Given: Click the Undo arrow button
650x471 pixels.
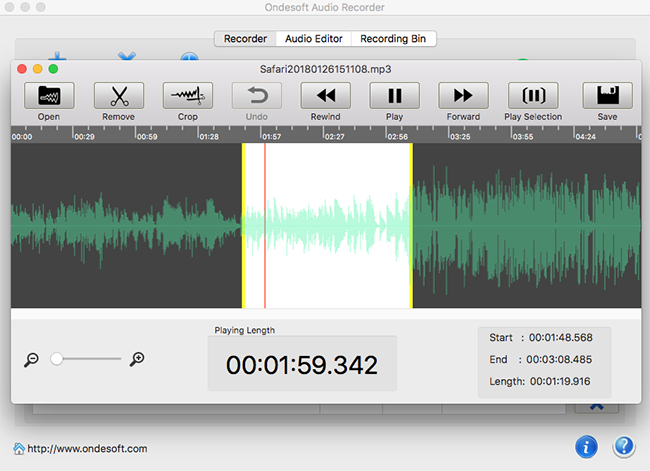Looking at the screenshot, I should [x=257, y=96].
